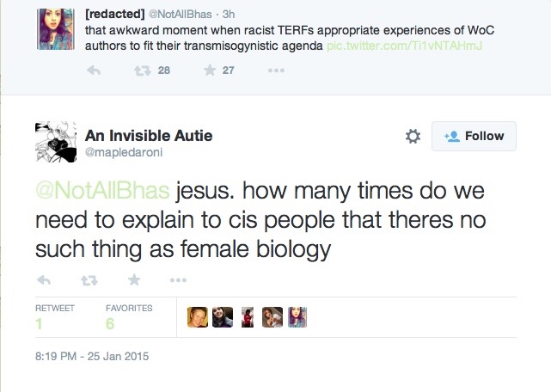The height and width of the screenshot is (392, 551).
Task: Open more options on the top tweet
Action: click(x=276, y=70)
